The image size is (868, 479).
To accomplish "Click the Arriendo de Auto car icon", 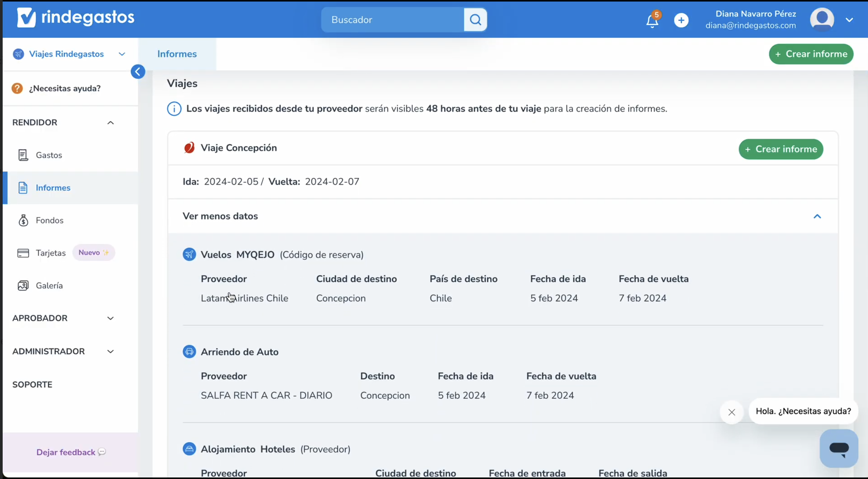I will coord(189,351).
